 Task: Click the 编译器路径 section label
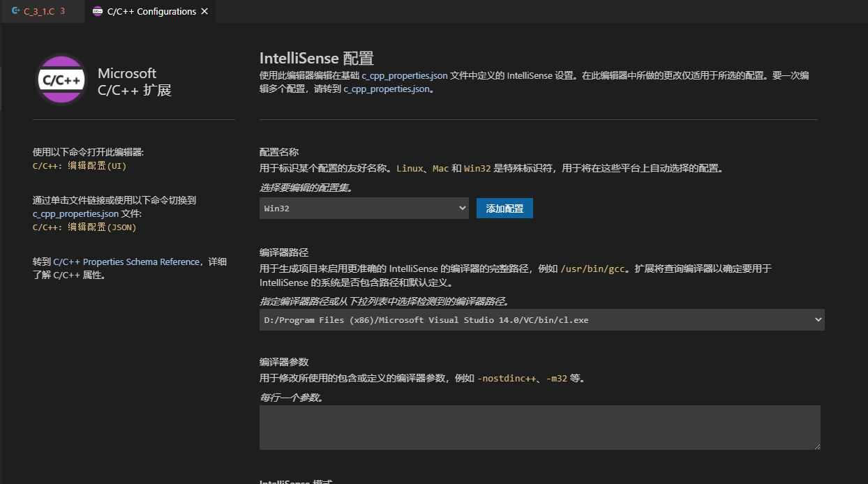point(284,252)
